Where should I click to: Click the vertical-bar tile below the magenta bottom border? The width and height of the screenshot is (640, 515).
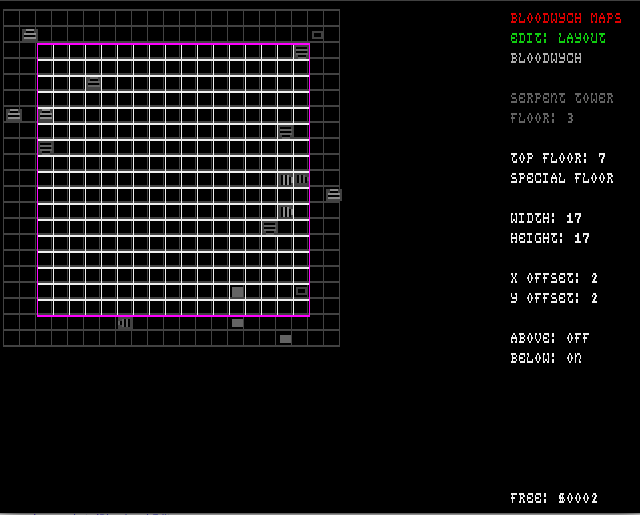click(125, 323)
